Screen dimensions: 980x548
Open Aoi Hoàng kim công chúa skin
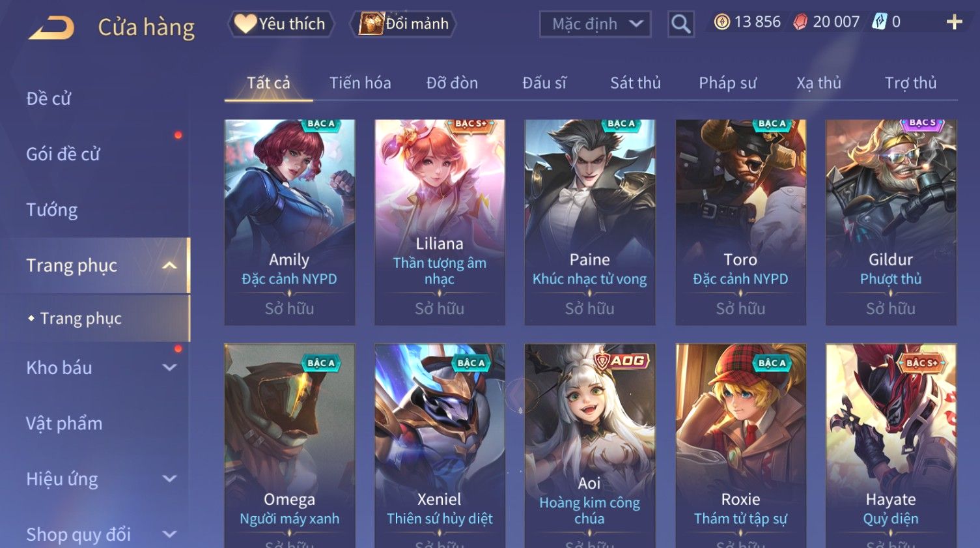[x=590, y=446]
